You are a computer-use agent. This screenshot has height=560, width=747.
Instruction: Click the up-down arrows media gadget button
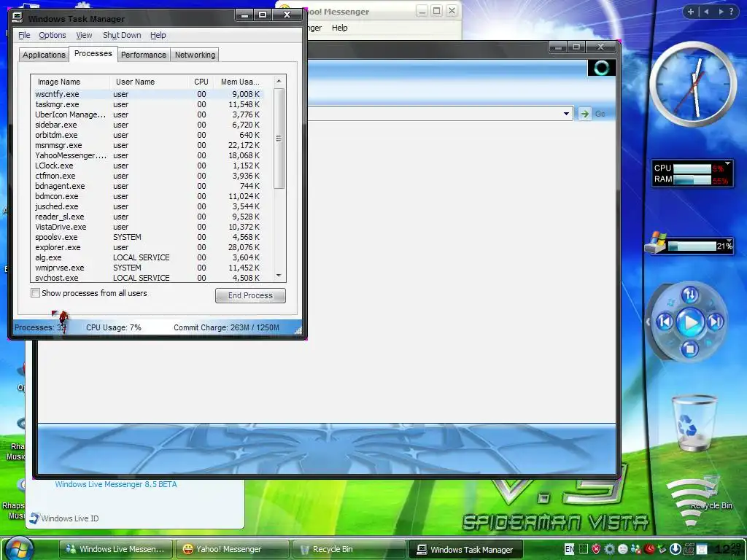click(690, 295)
